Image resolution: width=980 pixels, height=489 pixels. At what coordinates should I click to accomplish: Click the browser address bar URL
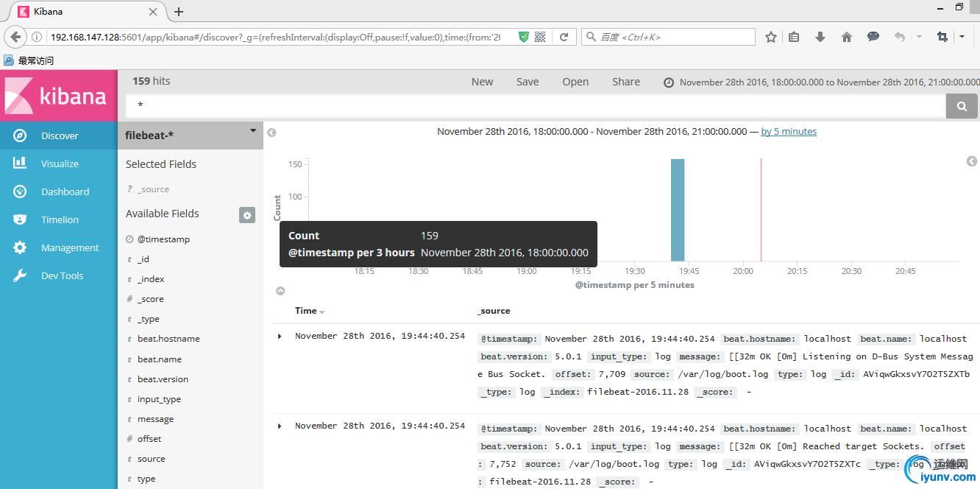click(275, 37)
